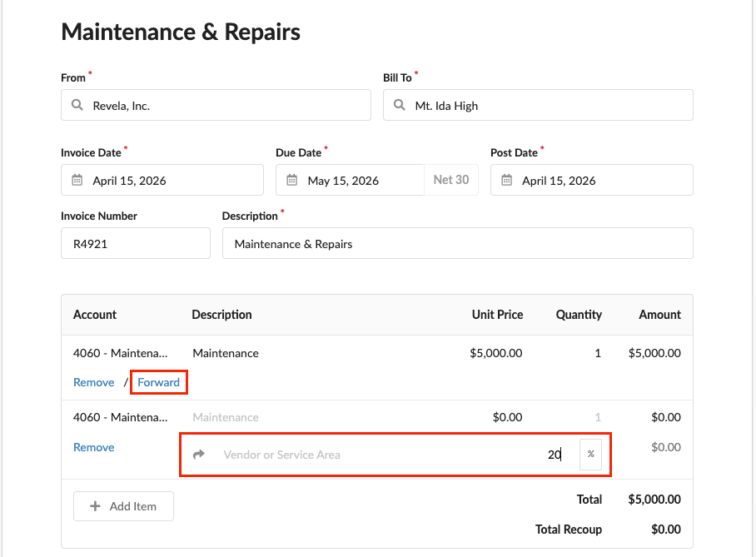Click the search icon in From field

[77, 105]
